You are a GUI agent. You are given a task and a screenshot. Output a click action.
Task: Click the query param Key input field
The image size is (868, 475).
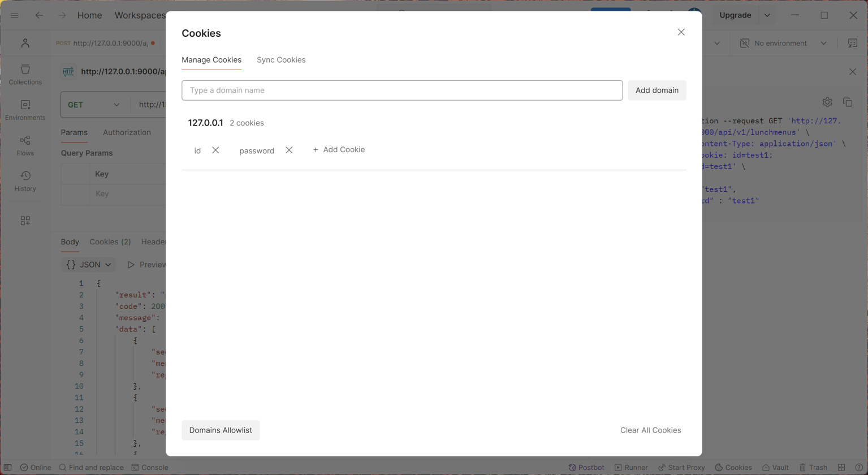click(127, 194)
